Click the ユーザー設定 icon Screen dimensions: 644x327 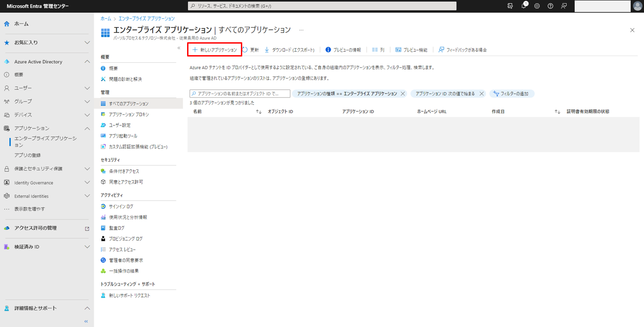point(103,125)
